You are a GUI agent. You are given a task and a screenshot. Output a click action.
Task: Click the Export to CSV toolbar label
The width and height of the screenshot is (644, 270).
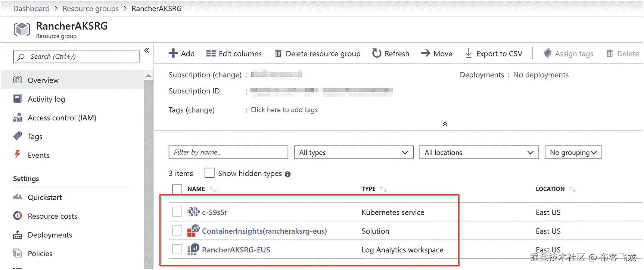click(499, 53)
